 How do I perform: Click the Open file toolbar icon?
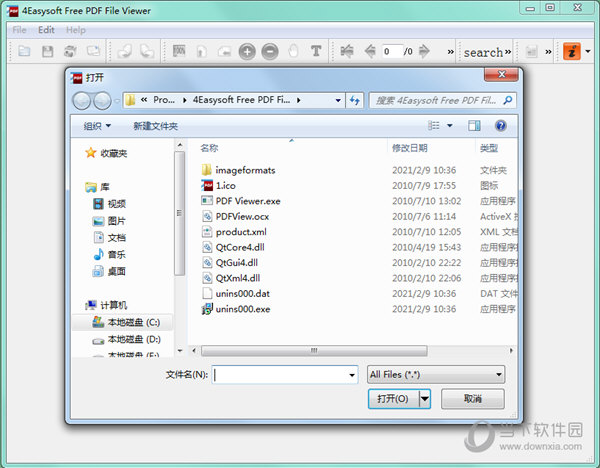(24, 51)
